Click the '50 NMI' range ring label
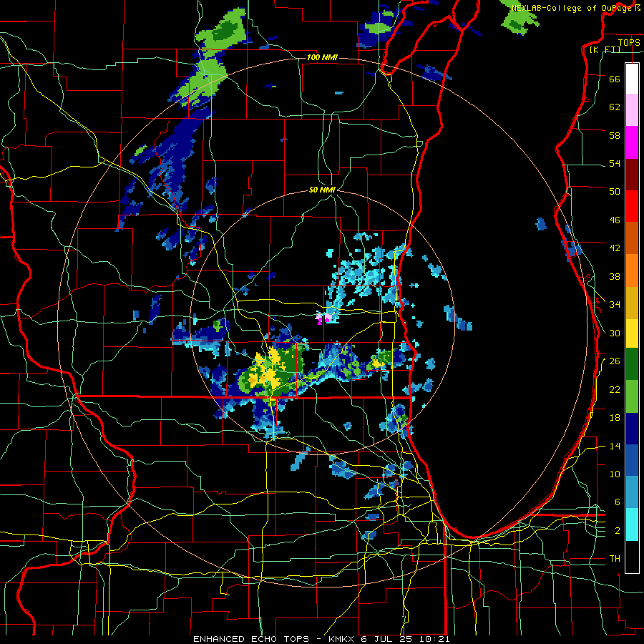 pos(323,190)
